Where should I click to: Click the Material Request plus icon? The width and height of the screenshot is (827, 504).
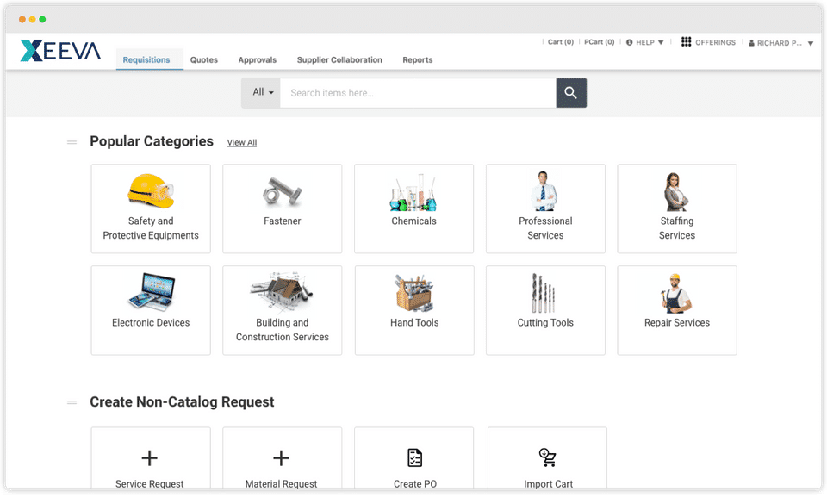click(x=281, y=457)
